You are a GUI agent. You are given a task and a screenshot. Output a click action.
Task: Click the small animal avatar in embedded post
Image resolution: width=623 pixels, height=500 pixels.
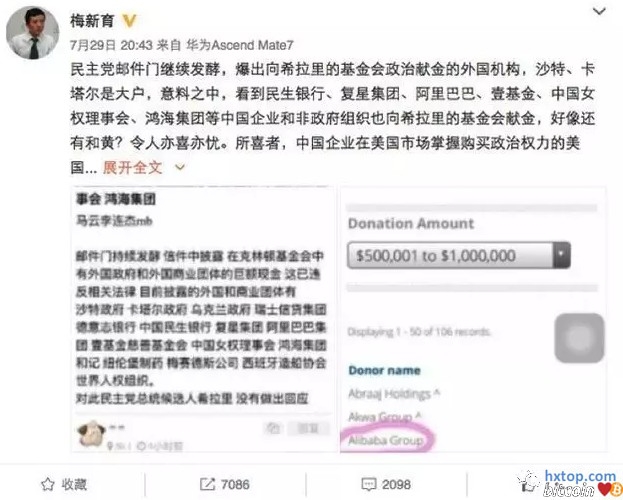click(x=91, y=433)
